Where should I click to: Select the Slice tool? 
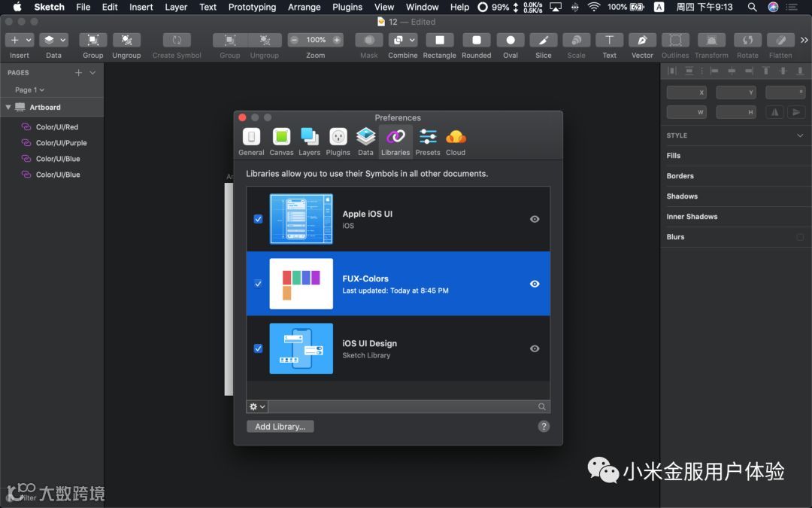tap(544, 40)
